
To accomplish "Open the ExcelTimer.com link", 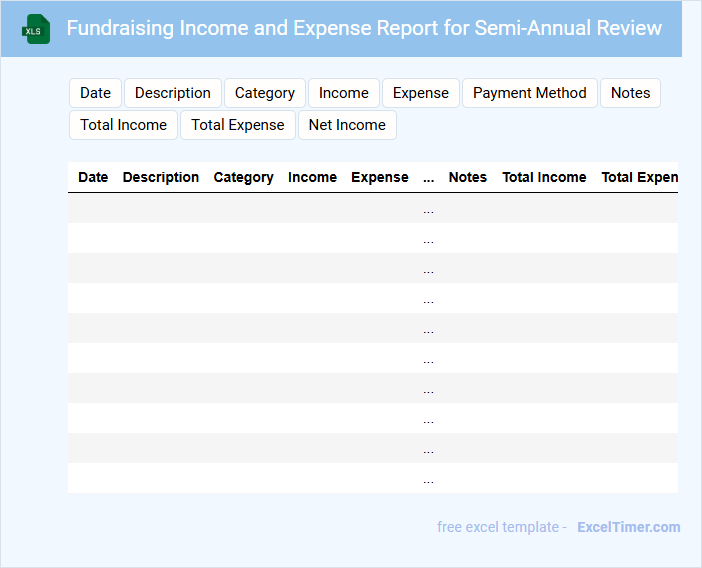I will point(628,527).
